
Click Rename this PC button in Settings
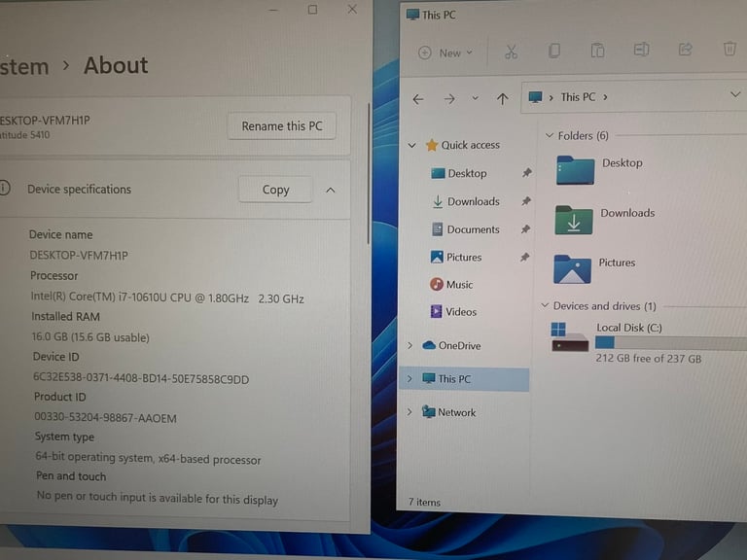(281, 126)
